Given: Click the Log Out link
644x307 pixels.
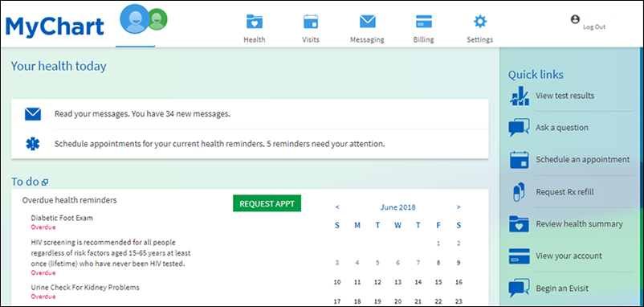Looking at the screenshot, I should (594, 27).
